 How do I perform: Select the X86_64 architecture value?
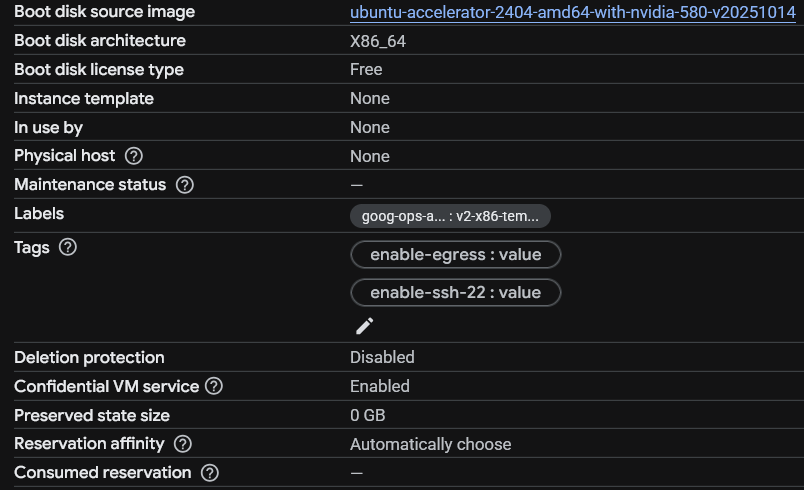[x=378, y=41]
